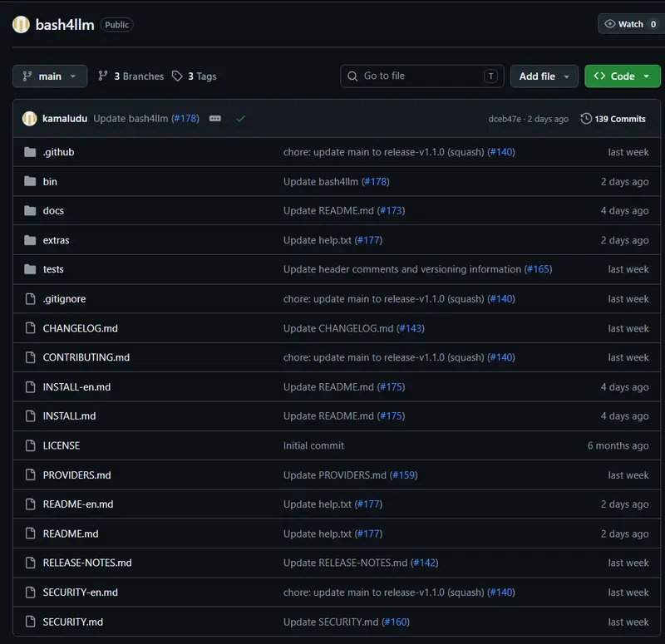Open the .github folder icon
The width and height of the screenshot is (665, 644).
click(x=30, y=152)
